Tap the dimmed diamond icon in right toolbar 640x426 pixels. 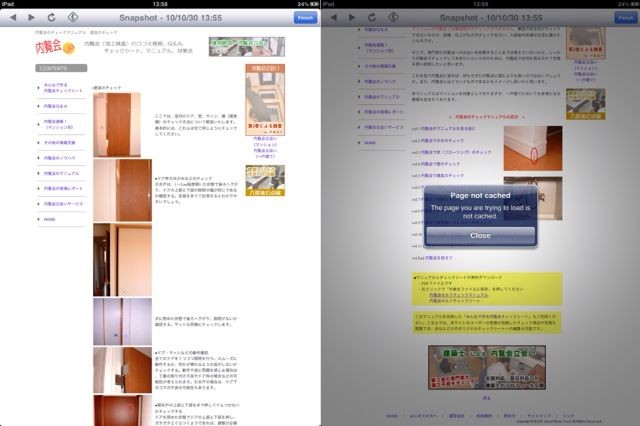point(393,17)
